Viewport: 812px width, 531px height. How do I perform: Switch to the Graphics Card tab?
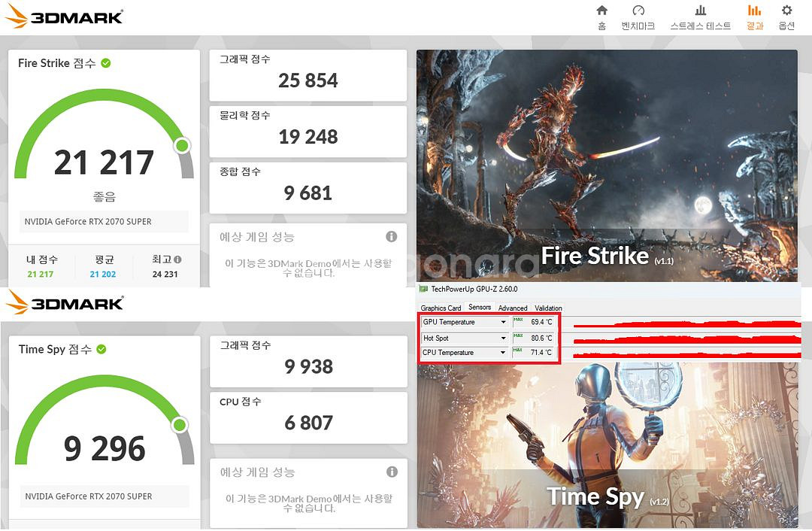click(x=441, y=308)
